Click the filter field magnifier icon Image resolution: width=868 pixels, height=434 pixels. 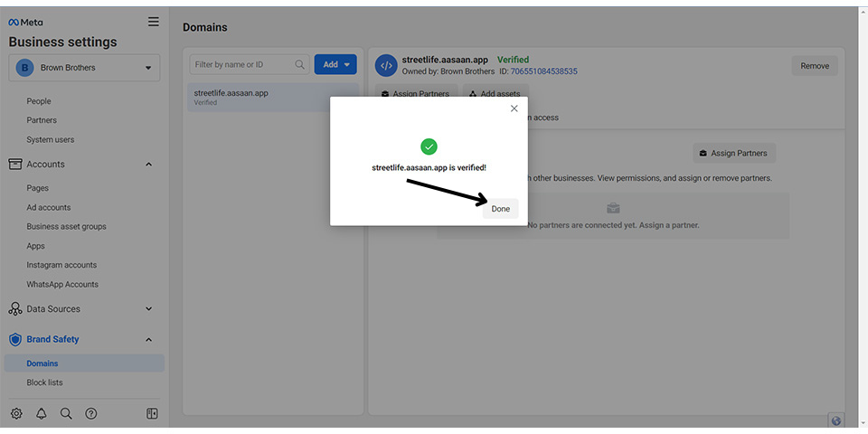[x=299, y=64]
